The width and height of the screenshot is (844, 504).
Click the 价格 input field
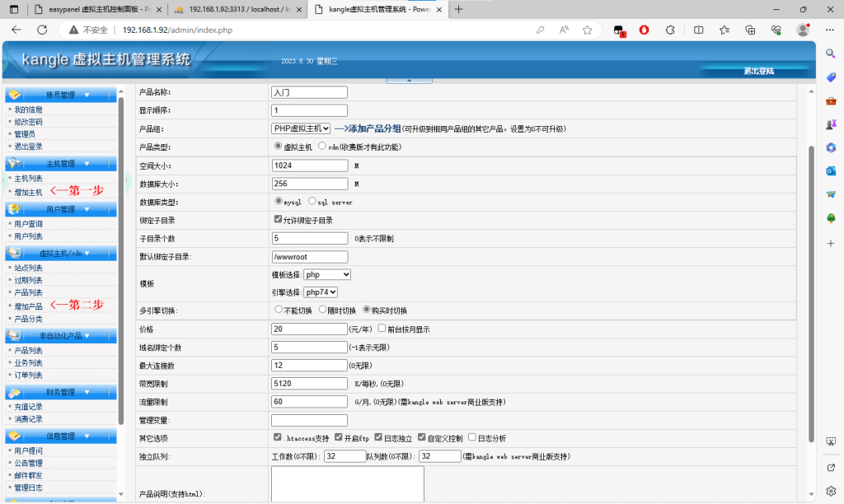pos(308,329)
